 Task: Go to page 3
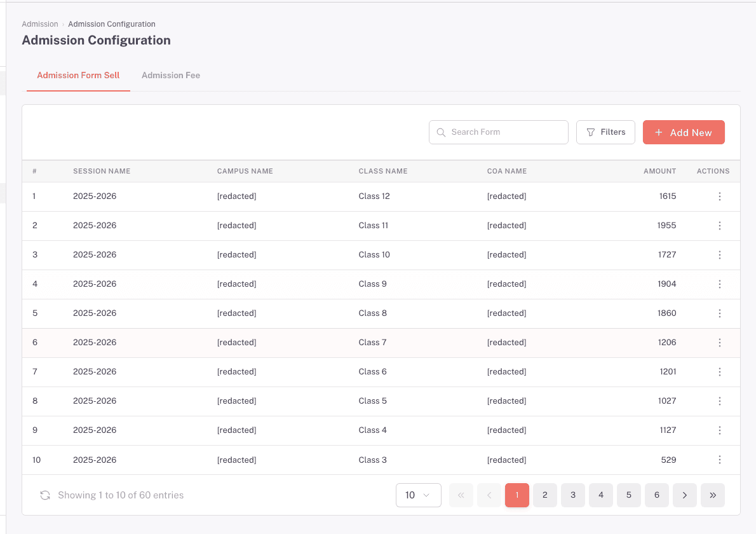point(573,495)
